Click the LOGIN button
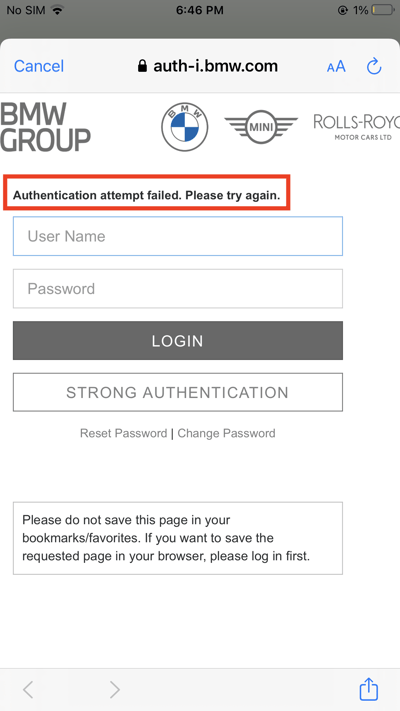This screenshot has width=400, height=711. pyautogui.click(x=178, y=341)
